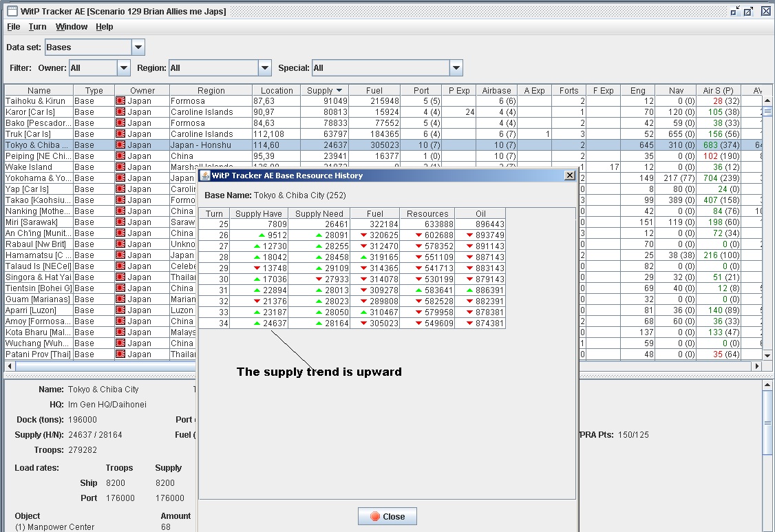Select the Truk [Car Is] base row
The height and width of the screenshot is (532, 775).
[x=383, y=134]
